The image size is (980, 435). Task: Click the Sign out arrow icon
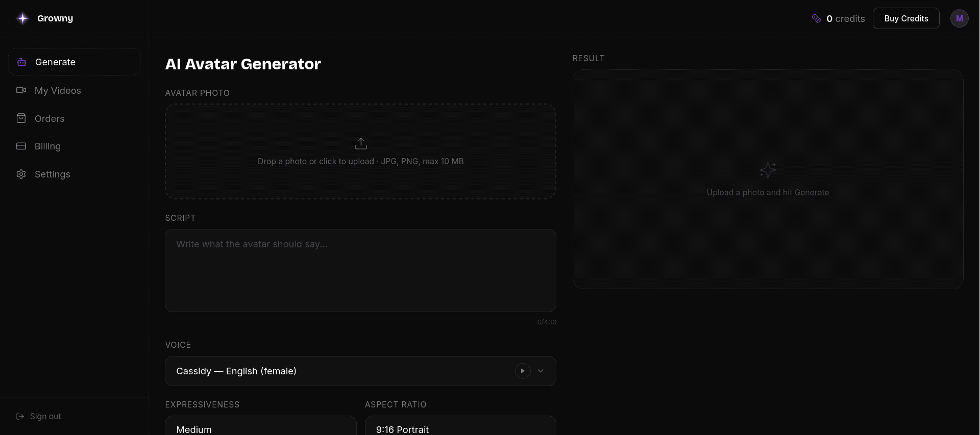point(20,416)
